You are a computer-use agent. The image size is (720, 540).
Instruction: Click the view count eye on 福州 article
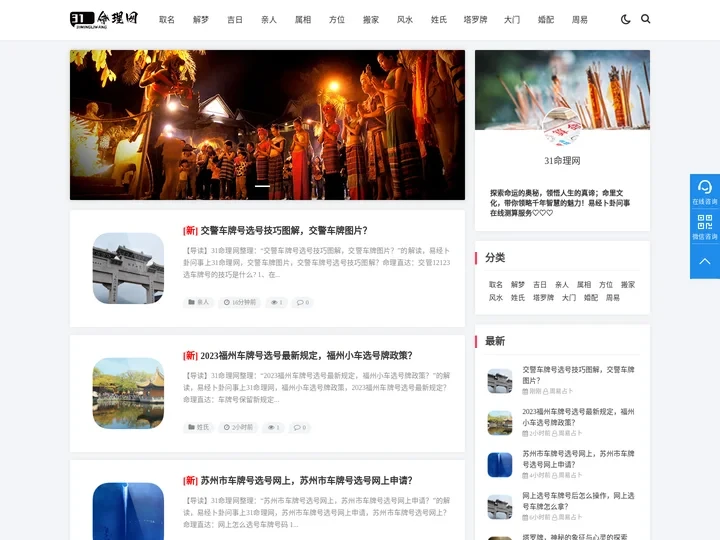click(x=273, y=427)
